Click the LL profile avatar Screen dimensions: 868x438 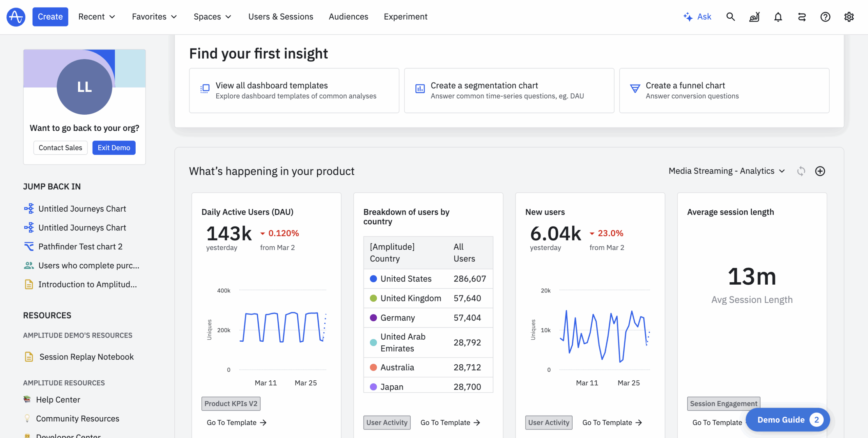point(84,87)
